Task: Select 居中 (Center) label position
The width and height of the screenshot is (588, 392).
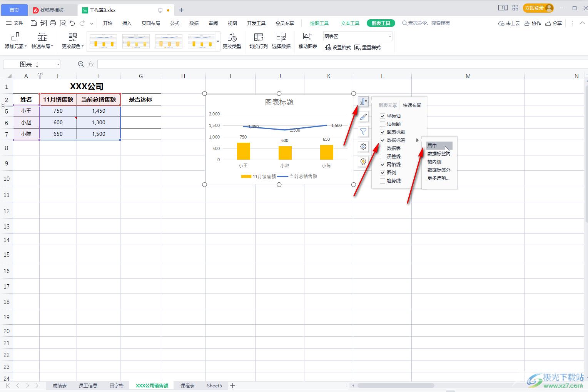Action: tap(439, 145)
